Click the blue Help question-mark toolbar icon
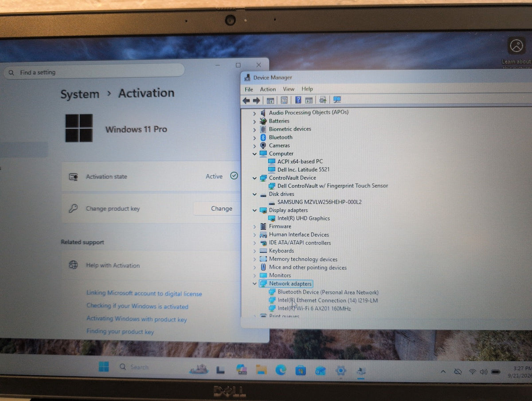The width and height of the screenshot is (532, 401). click(x=298, y=100)
